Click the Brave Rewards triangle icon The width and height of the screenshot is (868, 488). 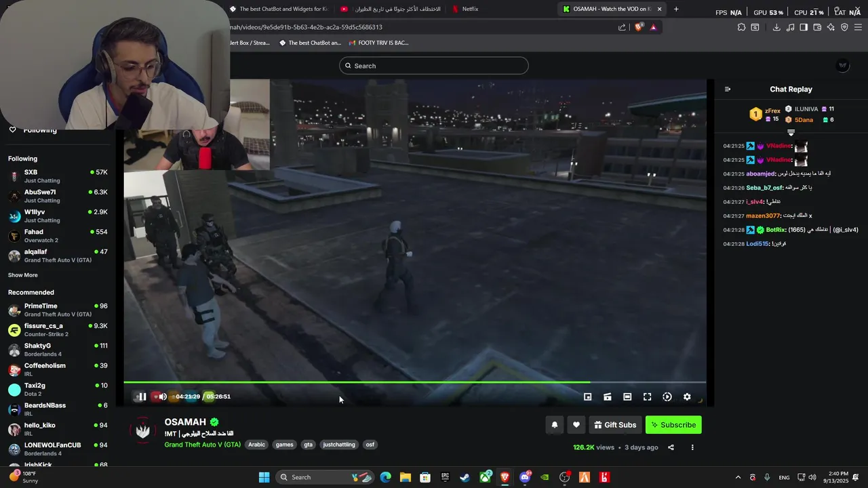click(x=653, y=27)
